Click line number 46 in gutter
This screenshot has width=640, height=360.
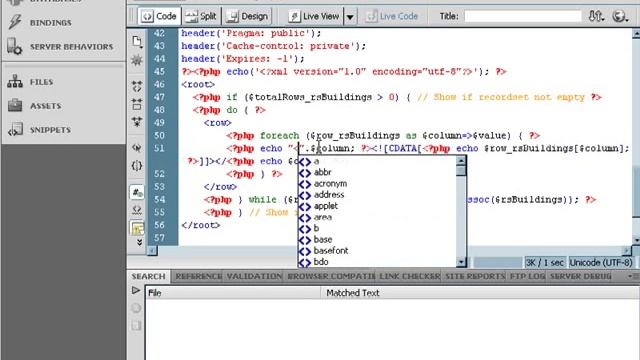[x=160, y=84]
